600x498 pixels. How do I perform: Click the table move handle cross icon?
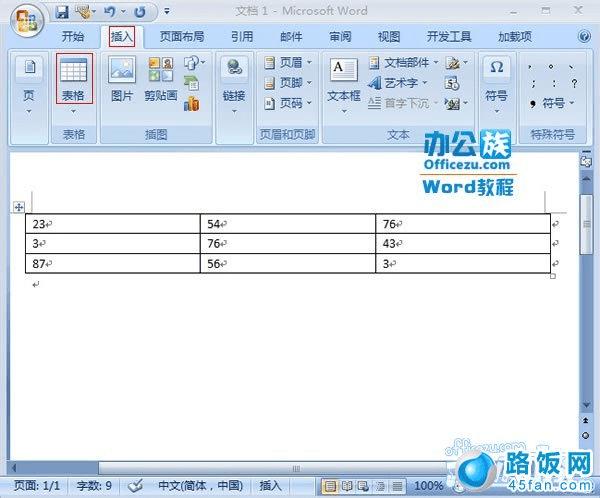tap(19, 207)
